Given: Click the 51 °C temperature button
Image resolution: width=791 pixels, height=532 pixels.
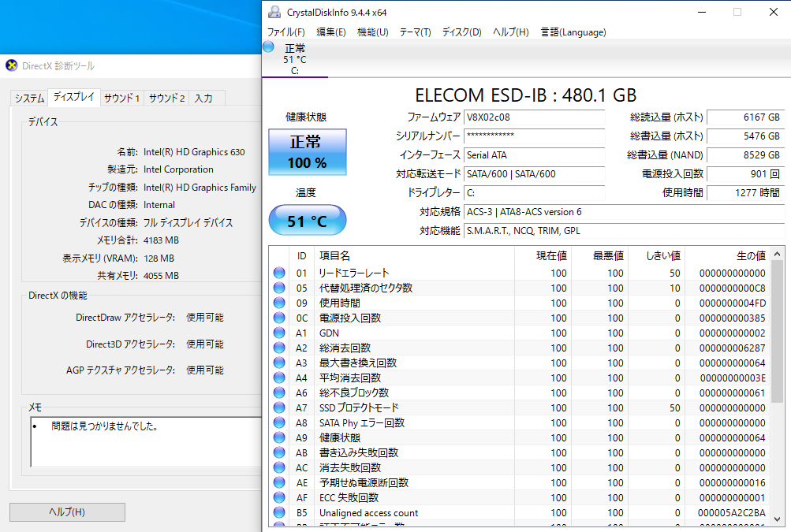Looking at the screenshot, I should [308, 221].
